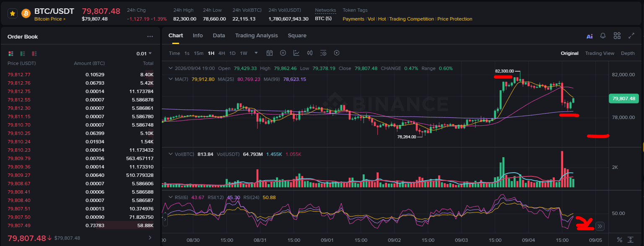The height and width of the screenshot is (246, 644).
Task: Click the Trading Competition tag
Action: click(412, 19)
